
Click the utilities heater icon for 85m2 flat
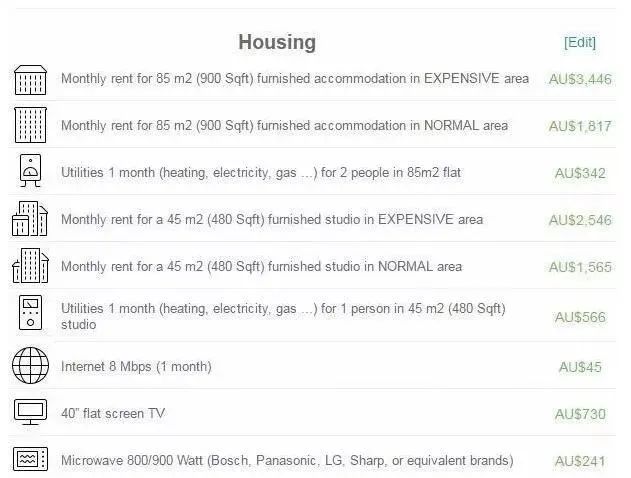(x=30, y=172)
